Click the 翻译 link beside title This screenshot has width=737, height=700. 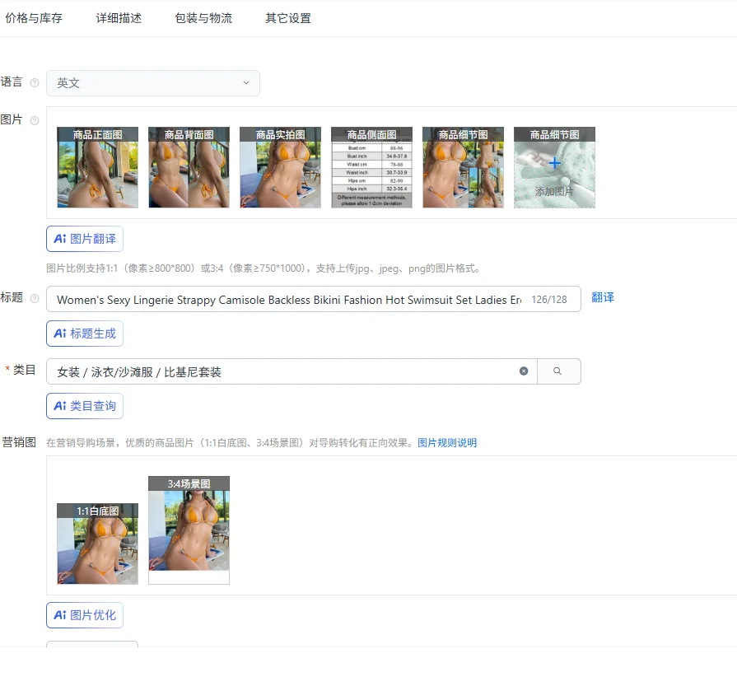click(603, 297)
